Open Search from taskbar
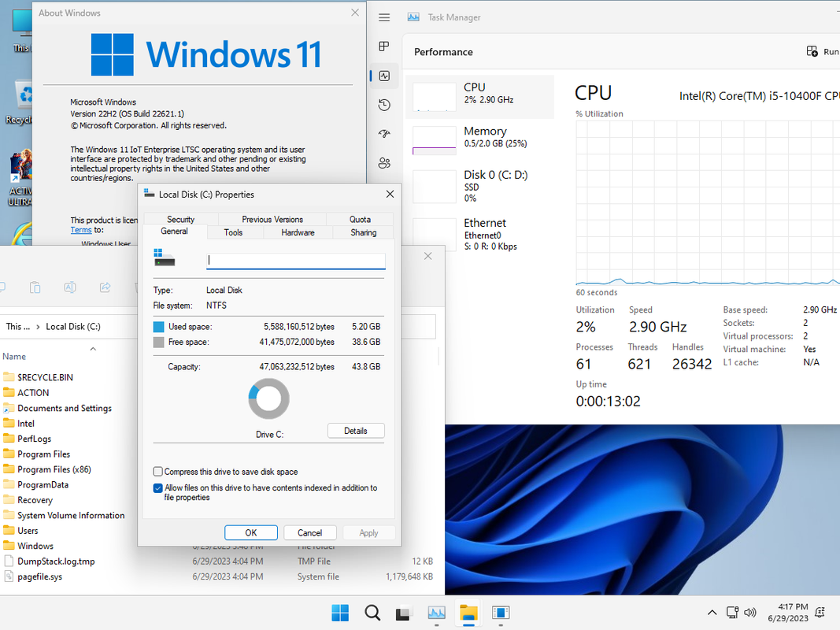The image size is (840, 630). 372,613
